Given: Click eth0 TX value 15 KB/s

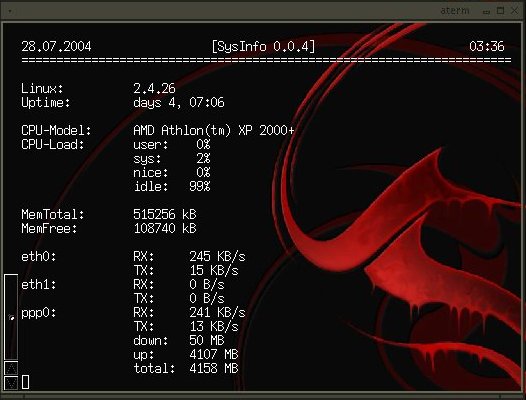Looking at the screenshot, I should click(214, 270).
